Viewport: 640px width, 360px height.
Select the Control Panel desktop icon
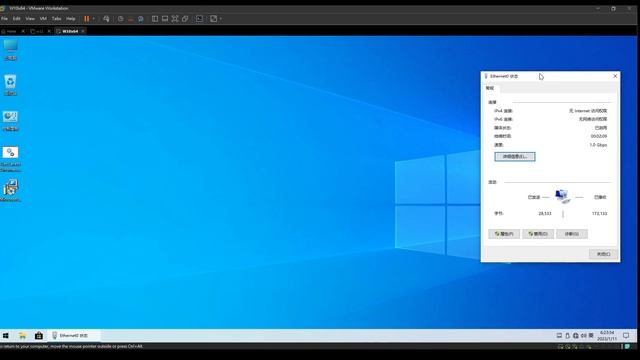11,121
